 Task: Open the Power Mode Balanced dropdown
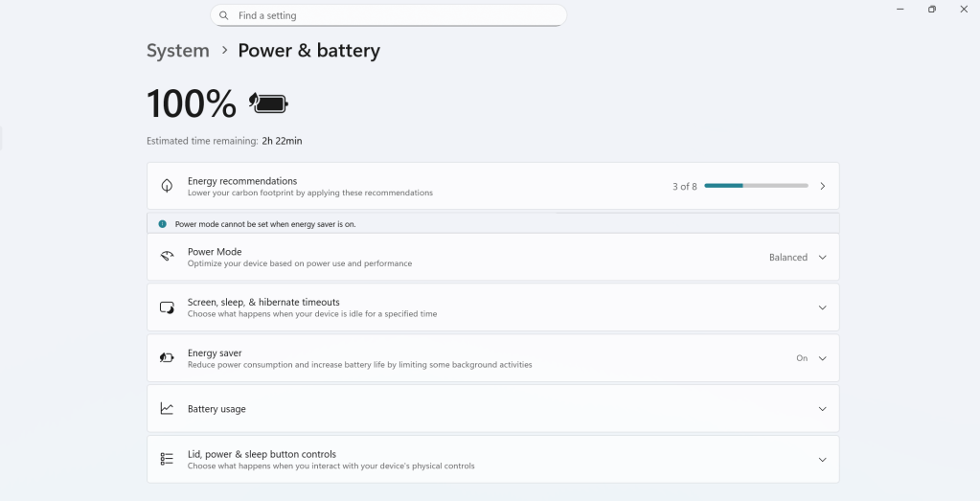(797, 258)
